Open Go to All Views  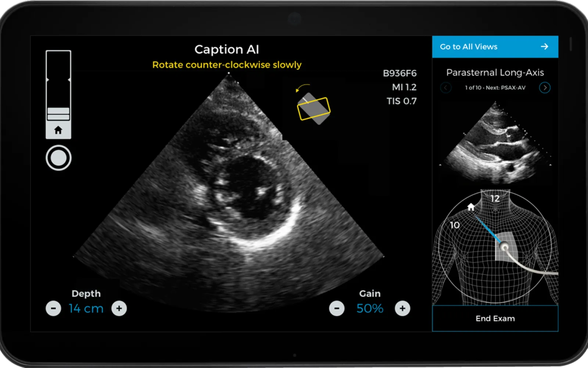(495, 47)
